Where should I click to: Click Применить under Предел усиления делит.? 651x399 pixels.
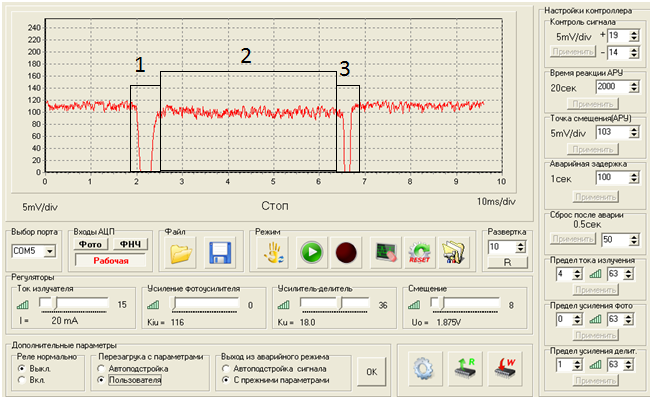pyautogui.click(x=595, y=380)
